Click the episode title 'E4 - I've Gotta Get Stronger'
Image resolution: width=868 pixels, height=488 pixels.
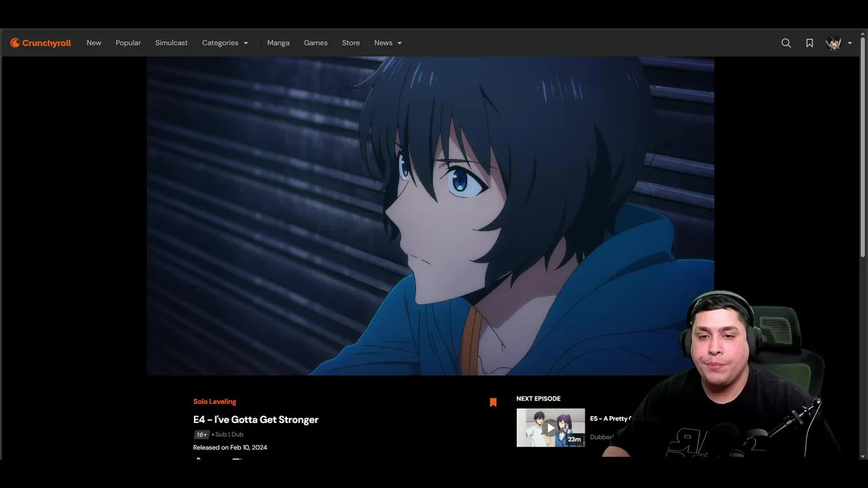(x=256, y=420)
